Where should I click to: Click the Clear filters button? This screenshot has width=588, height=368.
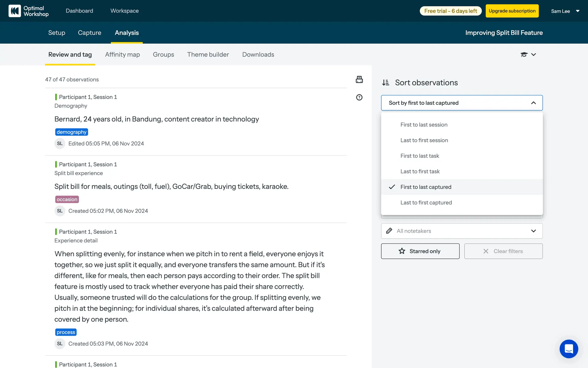(503, 251)
